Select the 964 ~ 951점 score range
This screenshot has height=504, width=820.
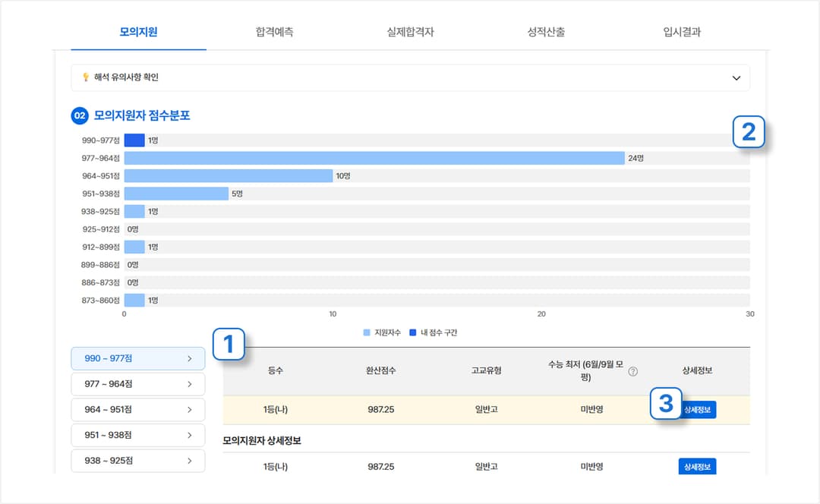tap(138, 410)
